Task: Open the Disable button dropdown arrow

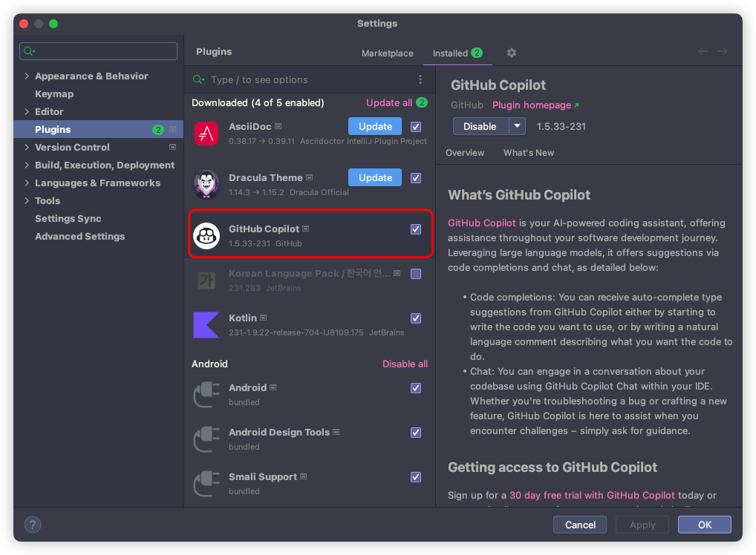Action: 518,126
